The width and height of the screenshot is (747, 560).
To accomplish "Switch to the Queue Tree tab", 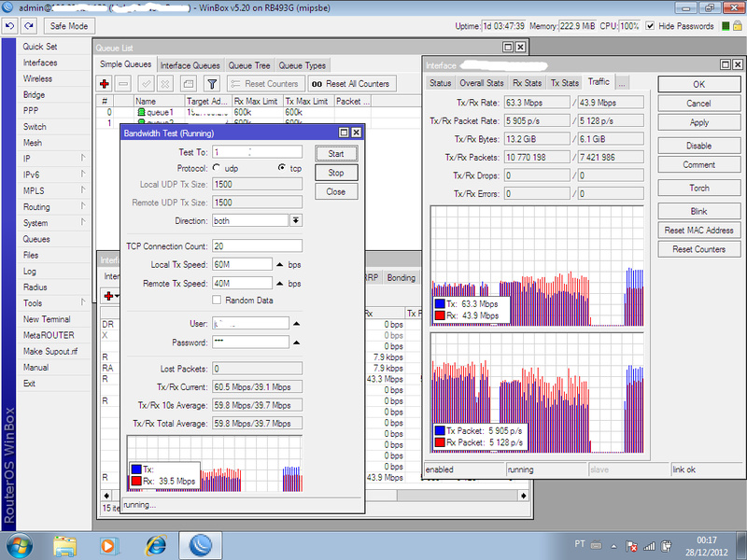I will tap(249, 65).
